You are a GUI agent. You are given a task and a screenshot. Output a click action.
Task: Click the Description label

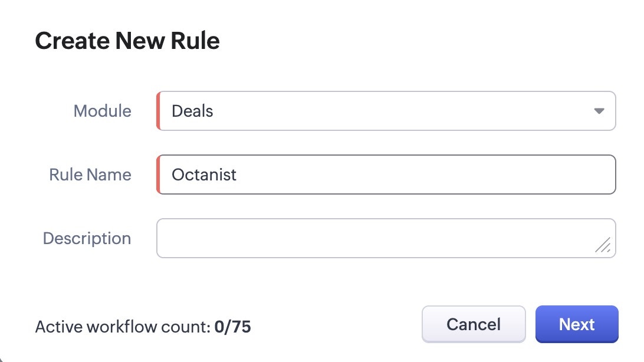(x=86, y=238)
